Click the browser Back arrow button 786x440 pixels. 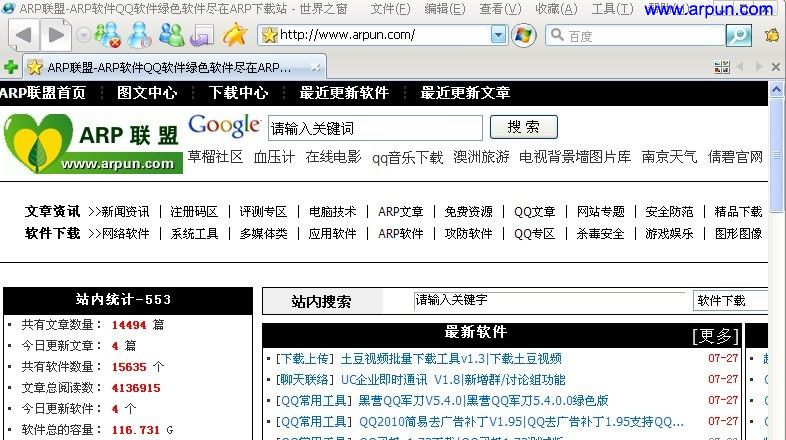pyautogui.click(x=24, y=35)
